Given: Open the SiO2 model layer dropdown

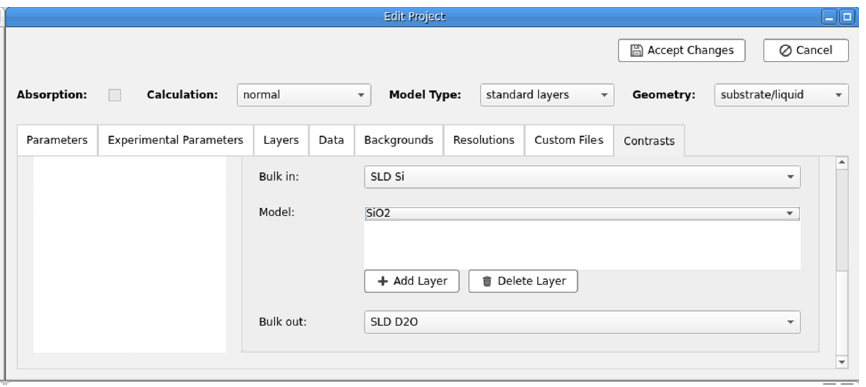Looking at the screenshot, I should [582, 214].
